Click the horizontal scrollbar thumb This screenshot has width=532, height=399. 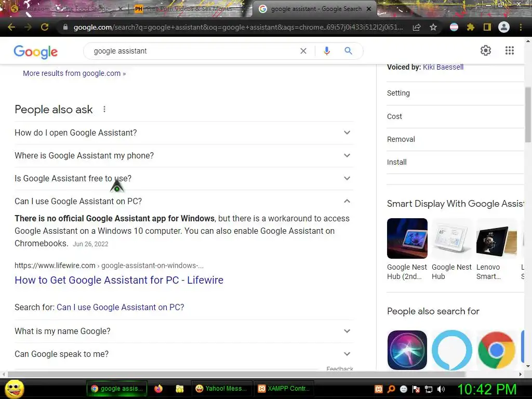(236, 374)
